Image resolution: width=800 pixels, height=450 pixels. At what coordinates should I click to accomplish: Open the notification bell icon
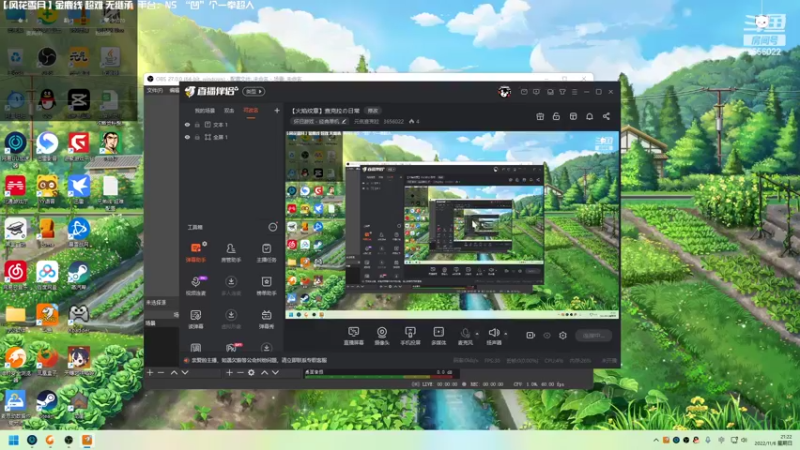point(589,116)
